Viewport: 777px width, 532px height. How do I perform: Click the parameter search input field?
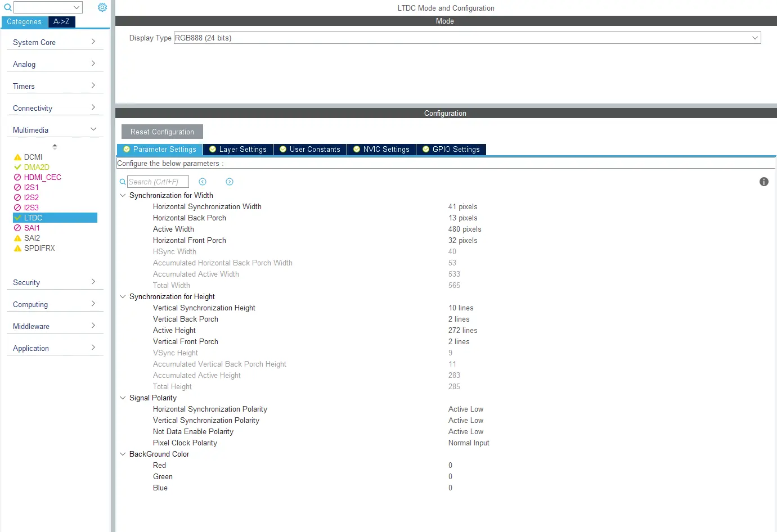coord(158,182)
